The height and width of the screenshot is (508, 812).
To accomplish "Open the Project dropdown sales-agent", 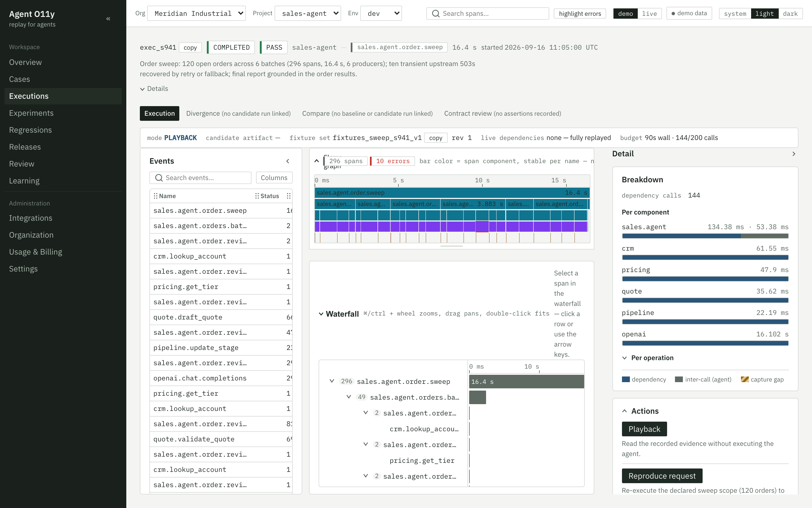I will 308,14.
